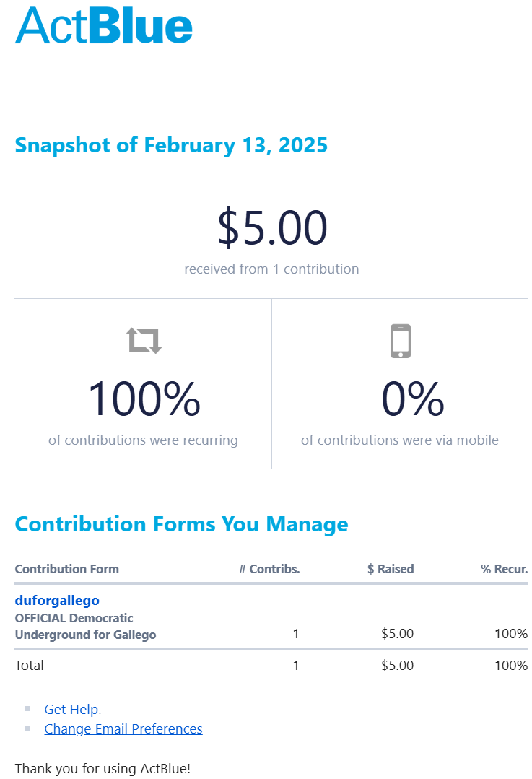Screen dimensions: 532x779
Task: Click the Total row label
Action: point(30,665)
